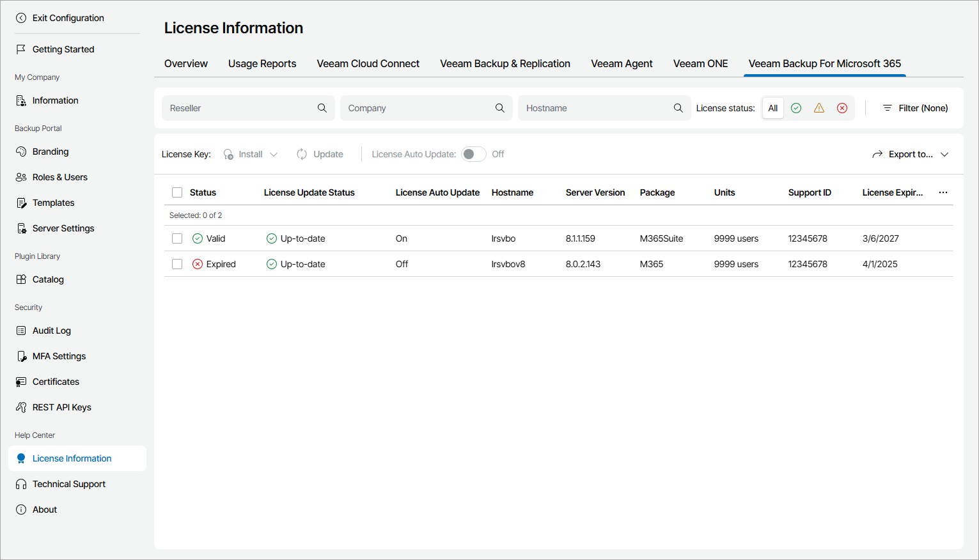This screenshot has height=560, width=979.
Task: Select the Branding sidebar icon
Action: coord(21,152)
